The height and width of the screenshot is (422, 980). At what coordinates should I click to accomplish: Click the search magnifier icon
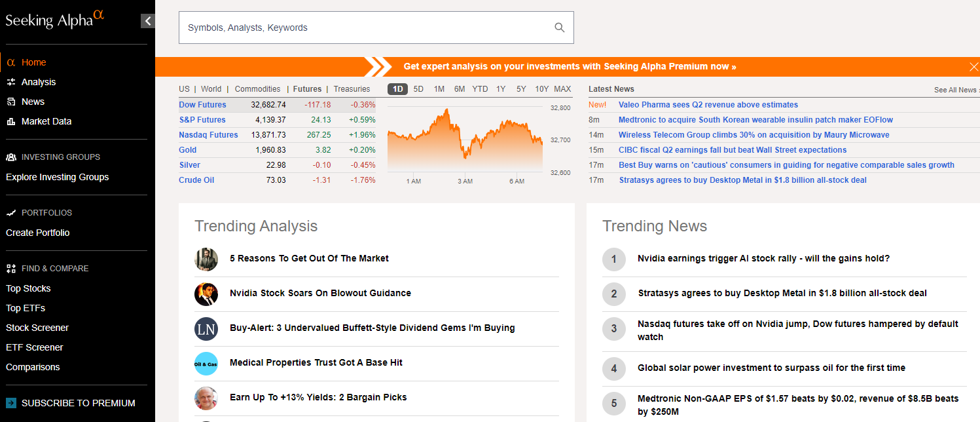[x=559, y=28]
